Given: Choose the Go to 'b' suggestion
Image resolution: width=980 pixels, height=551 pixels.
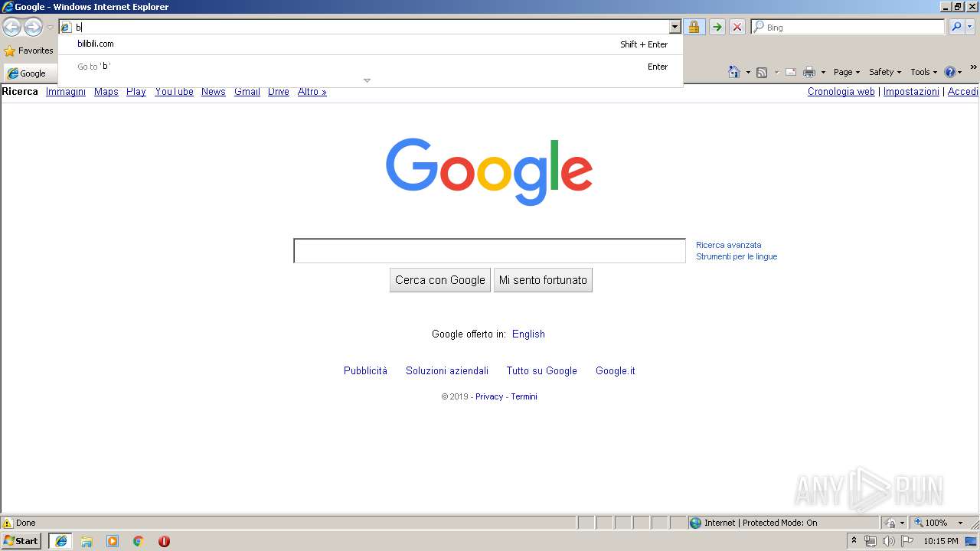Looking at the screenshot, I should coord(371,67).
